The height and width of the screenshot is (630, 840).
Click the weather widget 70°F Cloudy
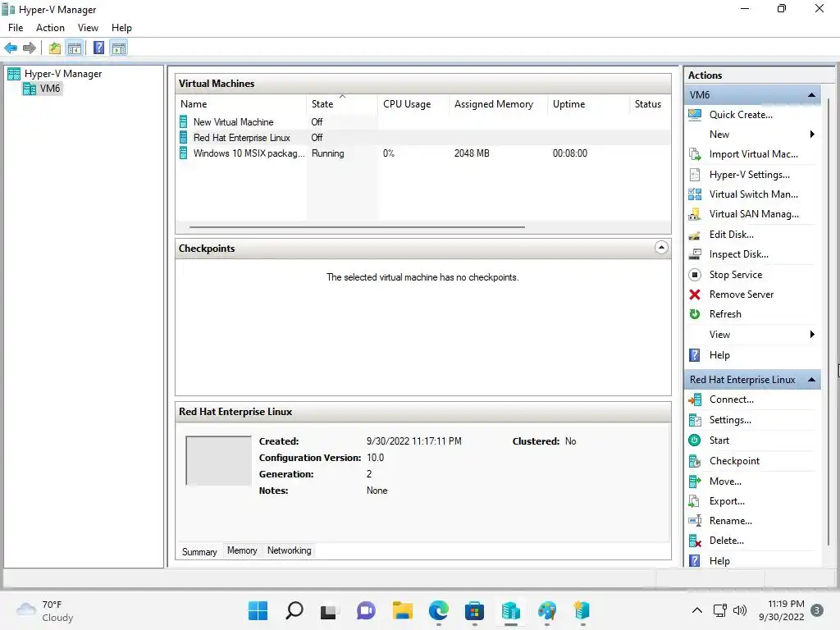(46, 610)
